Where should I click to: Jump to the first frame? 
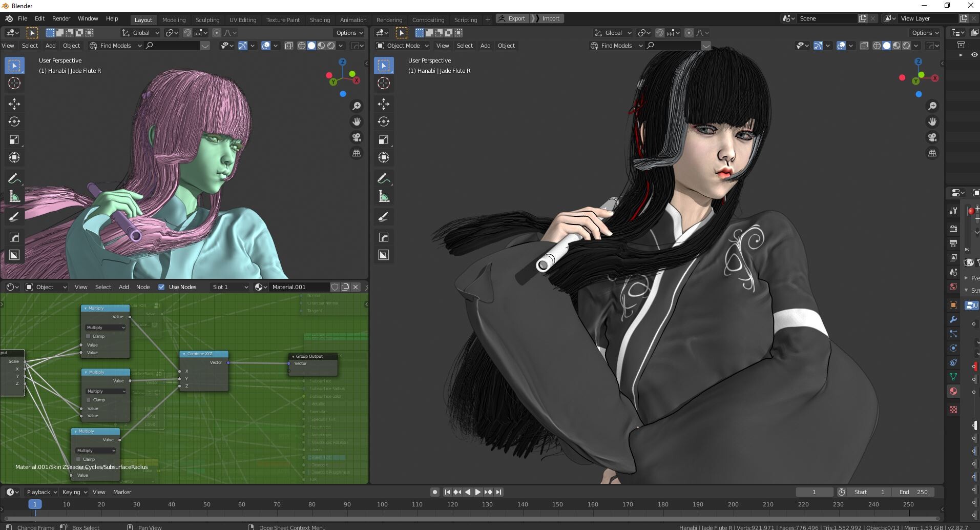coord(447,492)
